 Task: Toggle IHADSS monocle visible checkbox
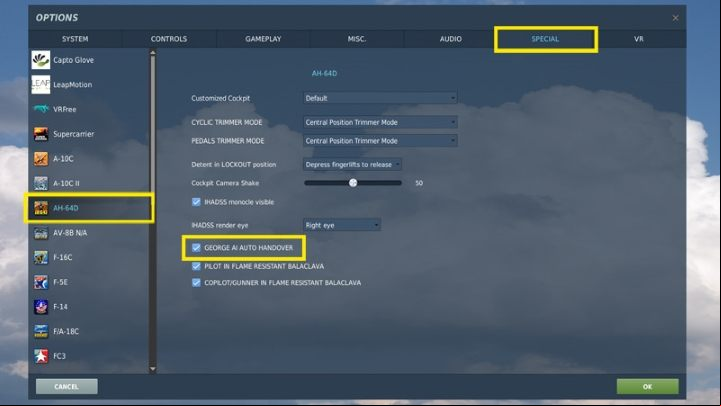196,202
